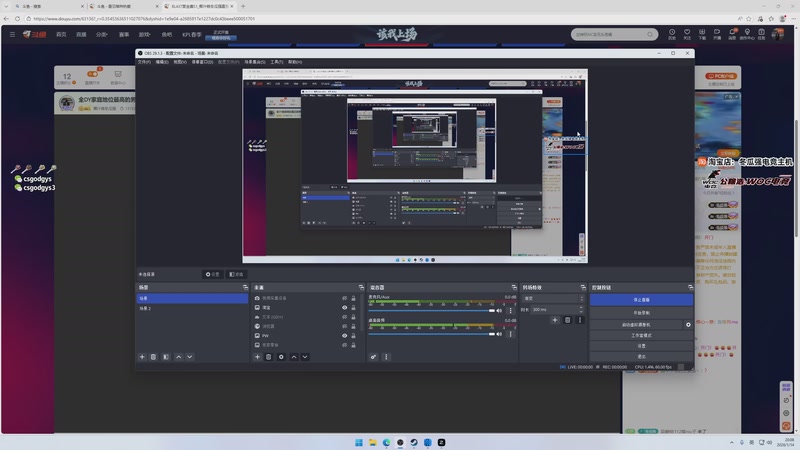Adjust Mic/Aux volume slider
The width and height of the screenshot is (800, 450).
432,310
